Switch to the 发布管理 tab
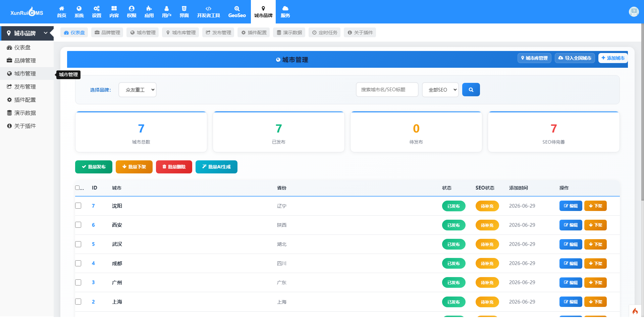 [x=218, y=33]
